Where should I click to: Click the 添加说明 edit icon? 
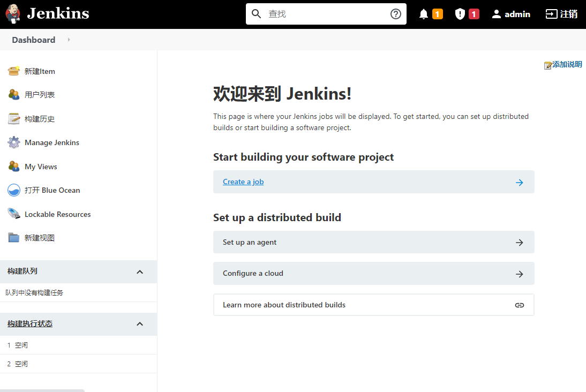548,65
